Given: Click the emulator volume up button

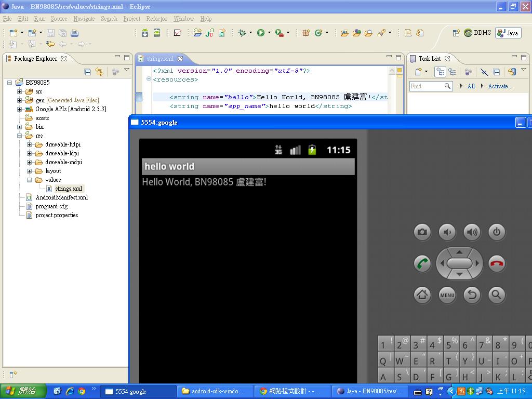Looking at the screenshot, I should coord(472,232).
